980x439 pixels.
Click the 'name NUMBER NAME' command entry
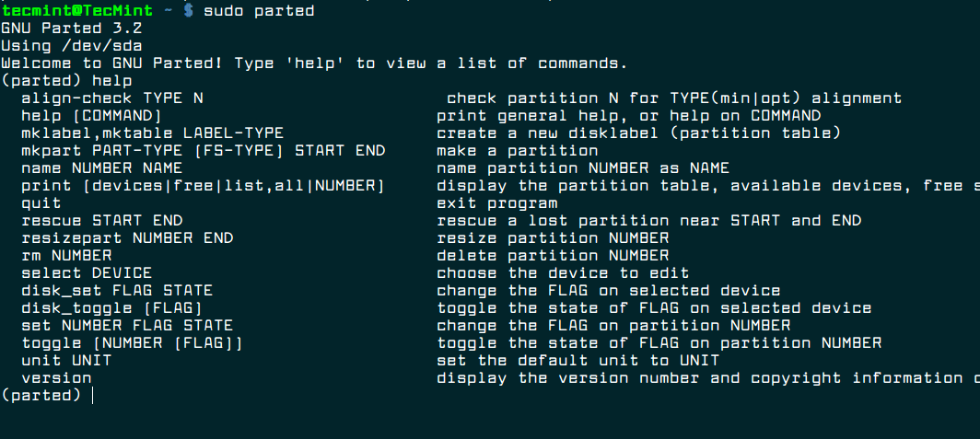point(102,168)
